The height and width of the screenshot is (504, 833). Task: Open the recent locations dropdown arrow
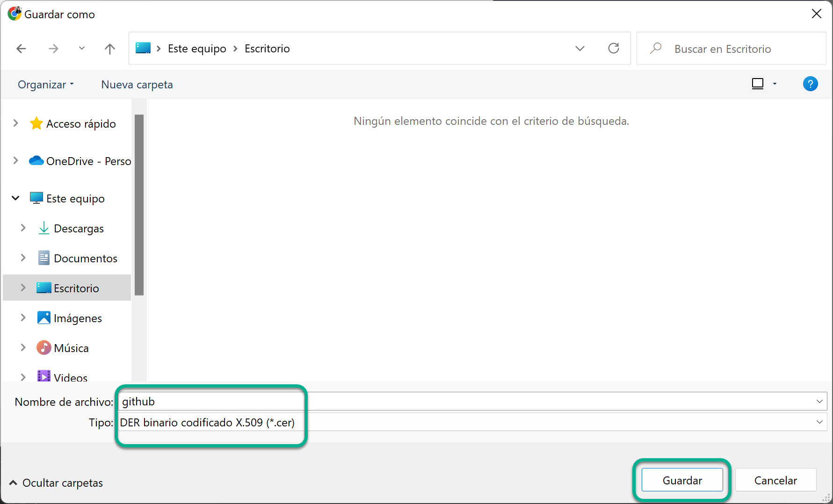[x=82, y=48]
